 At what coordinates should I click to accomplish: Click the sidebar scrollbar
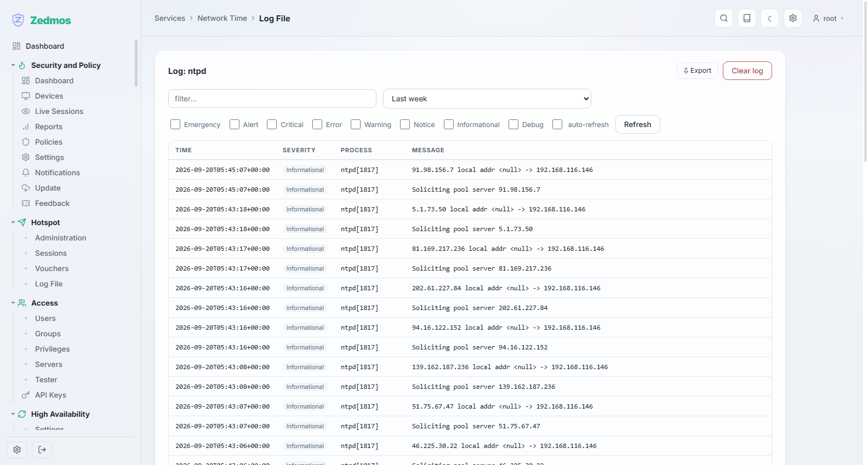[136, 63]
